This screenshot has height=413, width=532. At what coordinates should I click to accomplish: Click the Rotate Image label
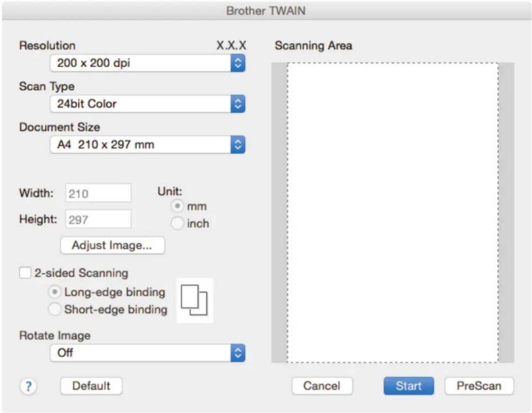pos(55,335)
